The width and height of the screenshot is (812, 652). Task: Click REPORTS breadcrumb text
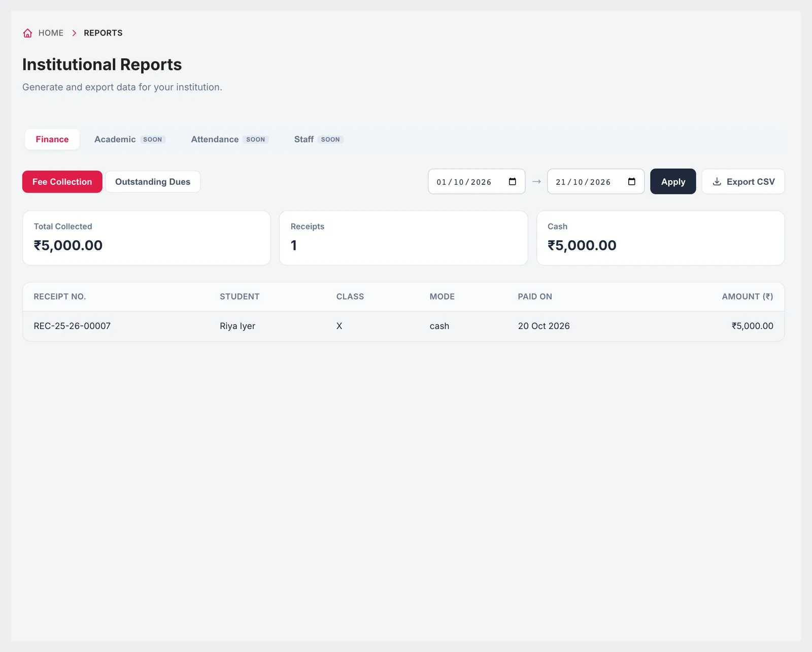click(103, 33)
